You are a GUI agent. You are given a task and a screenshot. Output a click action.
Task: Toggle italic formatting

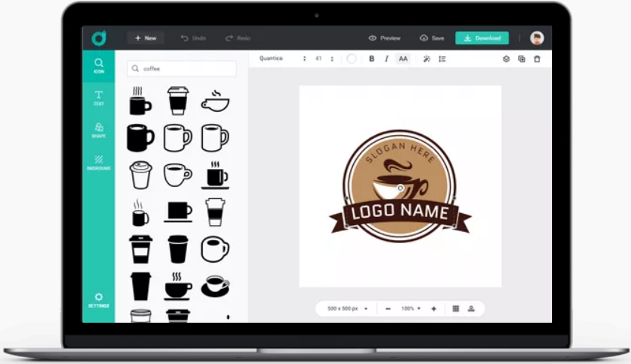click(386, 59)
